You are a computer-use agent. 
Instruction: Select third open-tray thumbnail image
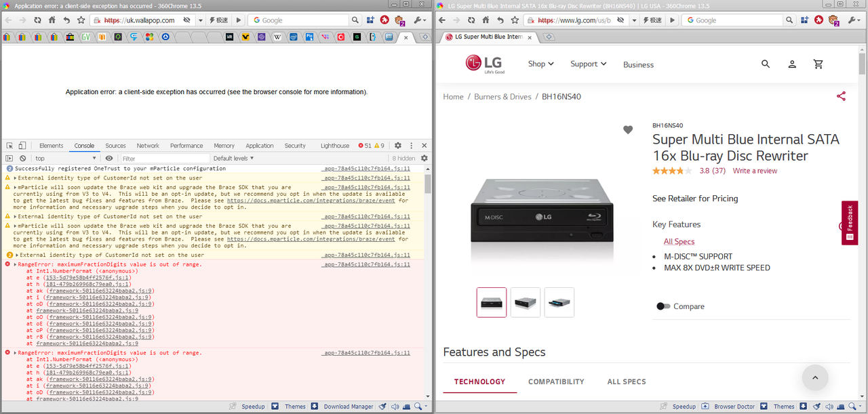click(559, 302)
